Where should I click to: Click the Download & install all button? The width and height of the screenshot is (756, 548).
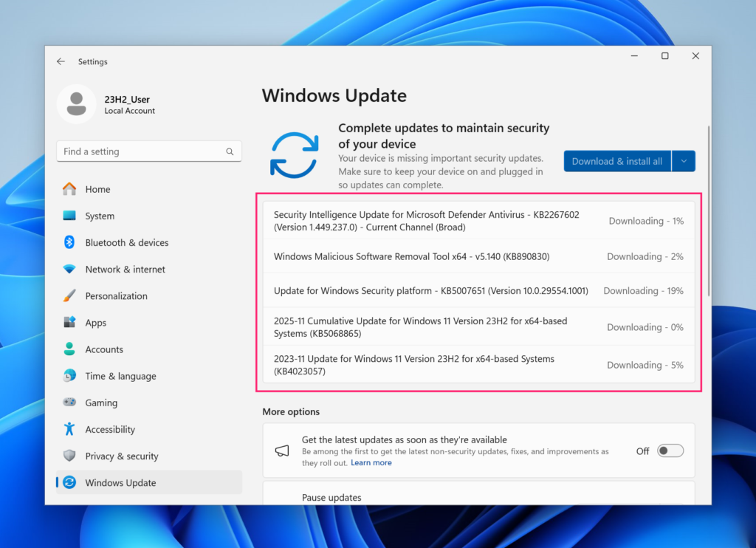(617, 161)
